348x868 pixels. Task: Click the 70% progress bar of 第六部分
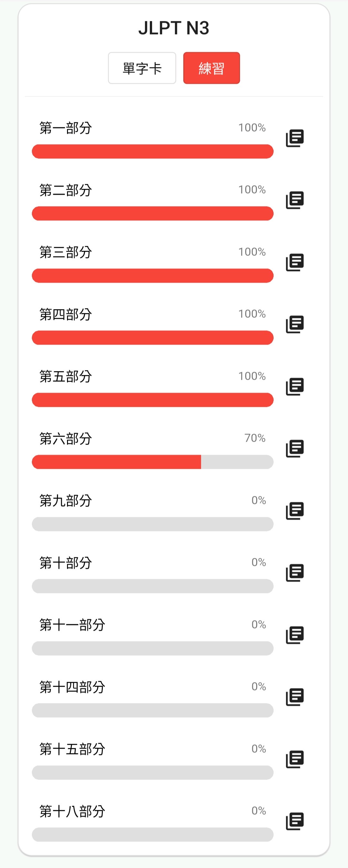(x=152, y=462)
